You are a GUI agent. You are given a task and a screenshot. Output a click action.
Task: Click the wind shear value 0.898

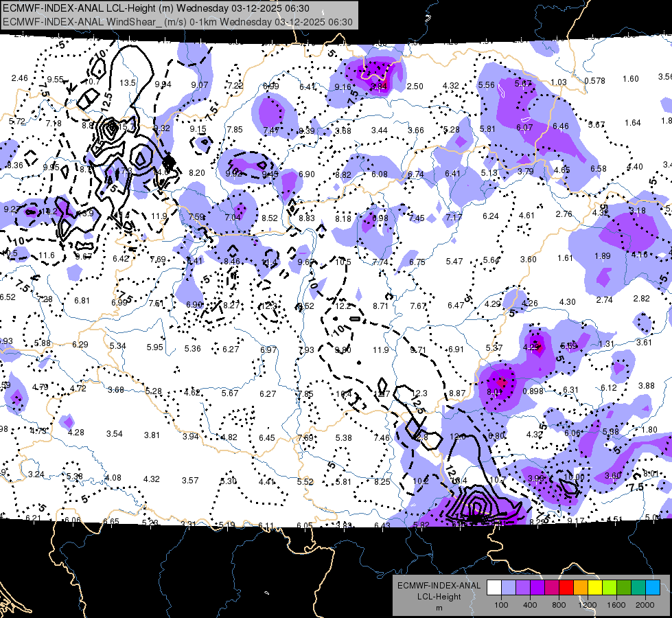[533, 391]
